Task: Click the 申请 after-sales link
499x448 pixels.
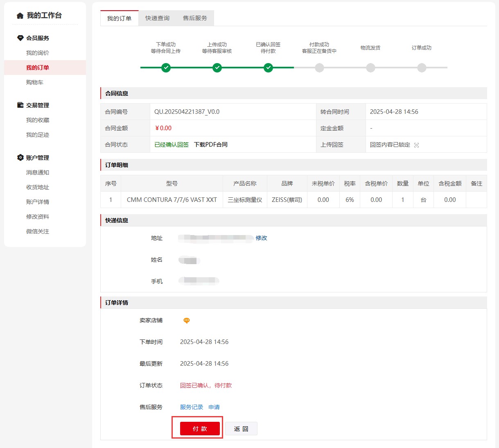Action: [x=214, y=407]
